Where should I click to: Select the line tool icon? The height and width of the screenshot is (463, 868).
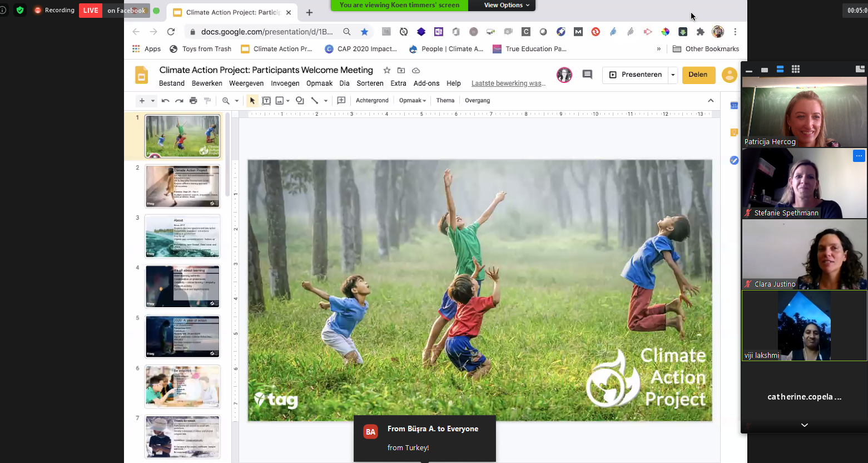point(315,101)
